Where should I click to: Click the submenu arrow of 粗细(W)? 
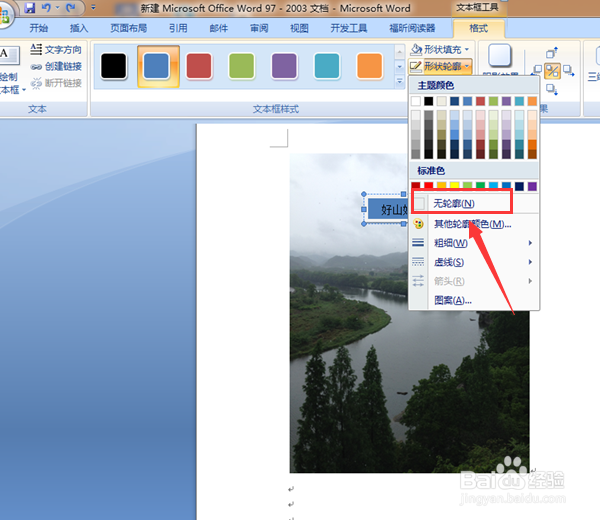[530, 243]
